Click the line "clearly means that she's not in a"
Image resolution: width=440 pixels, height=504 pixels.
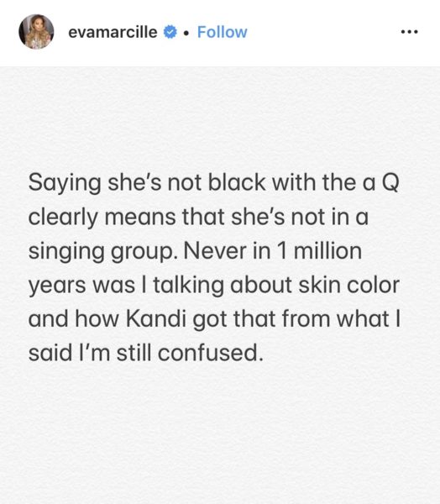pyautogui.click(x=198, y=218)
